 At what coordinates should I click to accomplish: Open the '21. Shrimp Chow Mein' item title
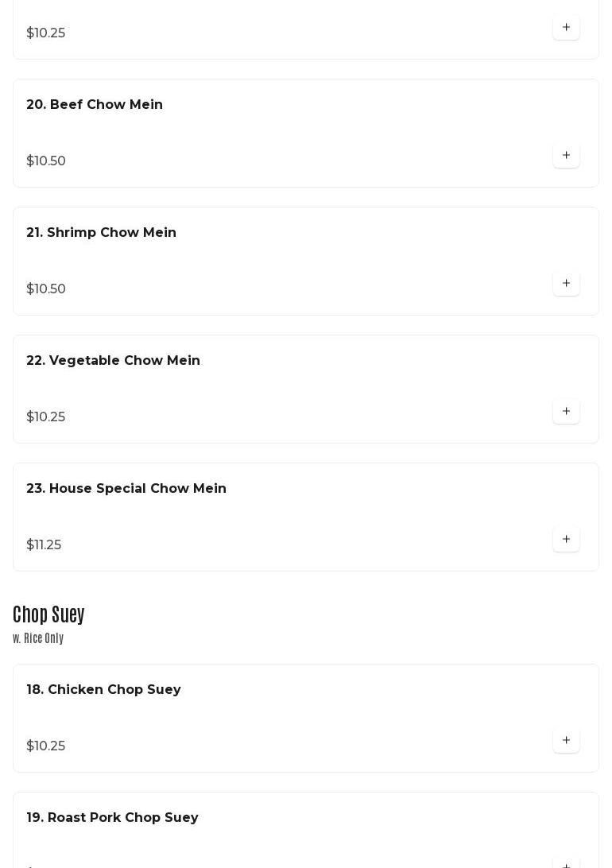pos(101,233)
